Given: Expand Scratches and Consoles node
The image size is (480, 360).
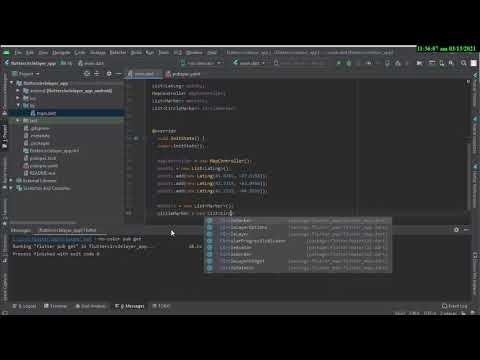Looking at the screenshot, I should (12, 188).
